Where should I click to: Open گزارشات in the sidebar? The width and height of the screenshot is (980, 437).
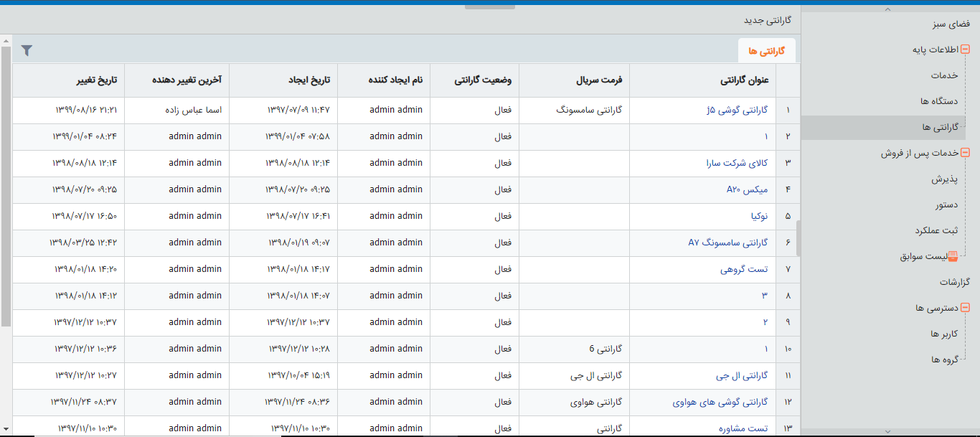point(955,282)
